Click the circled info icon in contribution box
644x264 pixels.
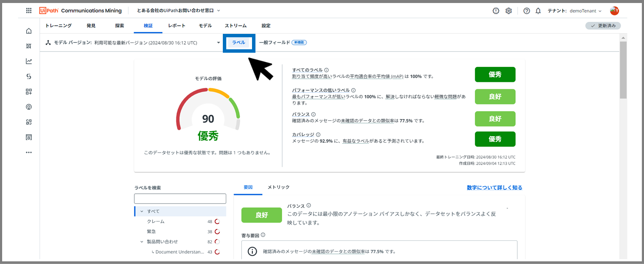253,252
